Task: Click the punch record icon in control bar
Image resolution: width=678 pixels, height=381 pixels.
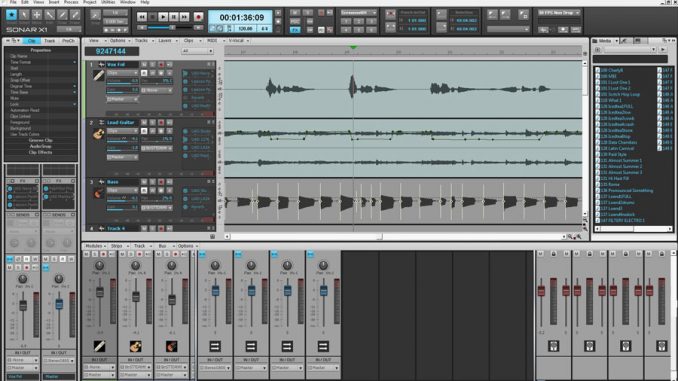Action: 390,14
